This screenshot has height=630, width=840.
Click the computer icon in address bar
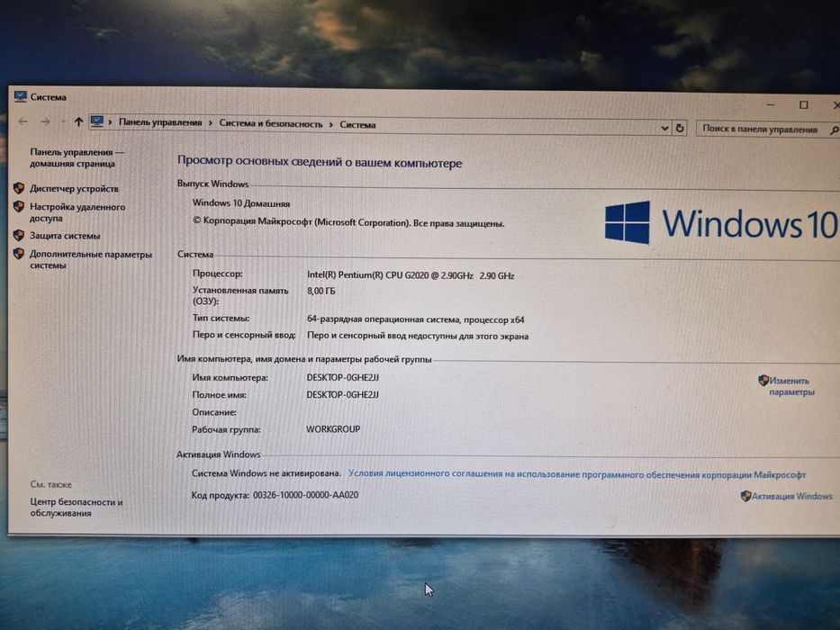click(96, 121)
